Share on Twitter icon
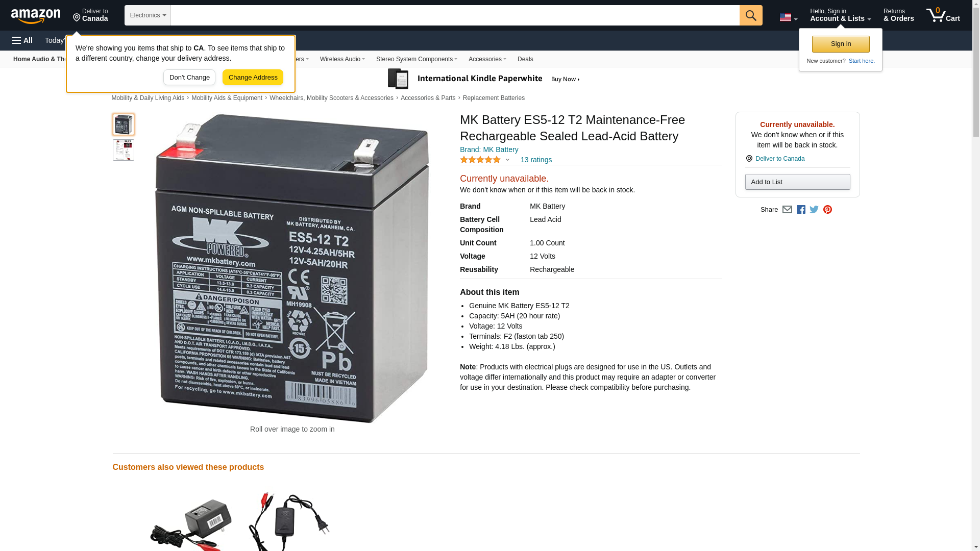The height and width of the screenshot is (551, 980). 814,210
